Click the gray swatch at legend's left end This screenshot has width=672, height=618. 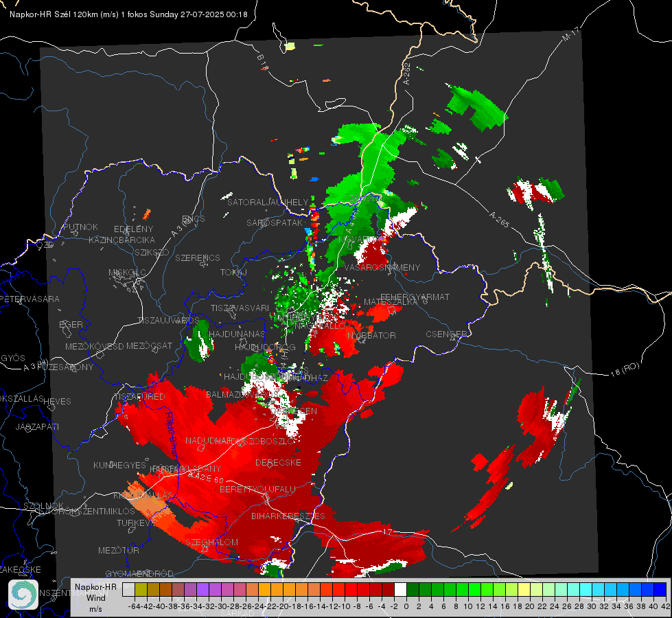pyautogui.click(x=128, y=589)
